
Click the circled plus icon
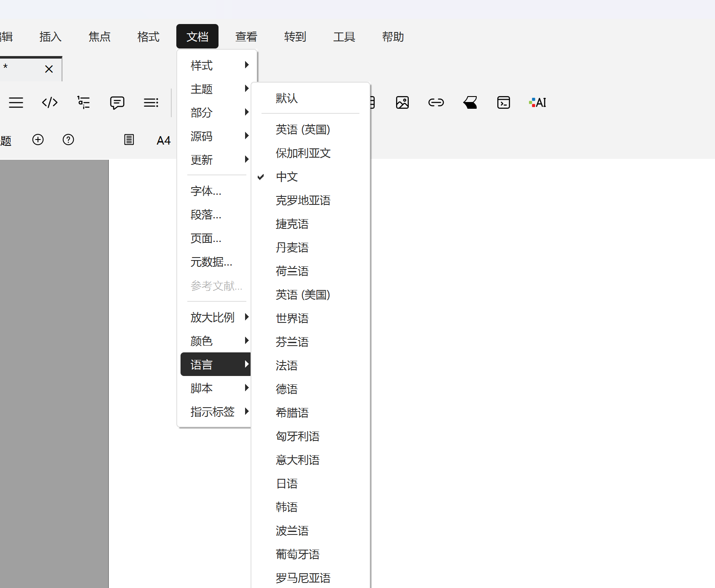[x=38, y=140]
